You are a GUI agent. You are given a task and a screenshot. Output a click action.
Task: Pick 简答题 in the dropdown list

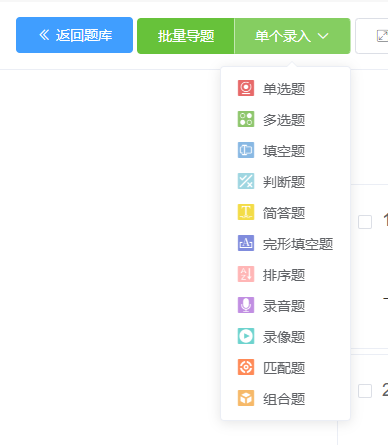click(285, 213)
